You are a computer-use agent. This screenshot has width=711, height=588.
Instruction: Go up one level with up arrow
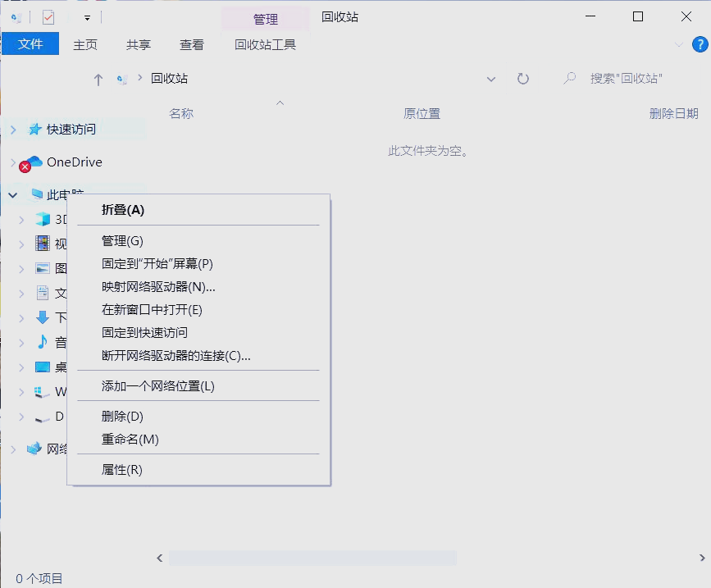[x=98, y=80]
